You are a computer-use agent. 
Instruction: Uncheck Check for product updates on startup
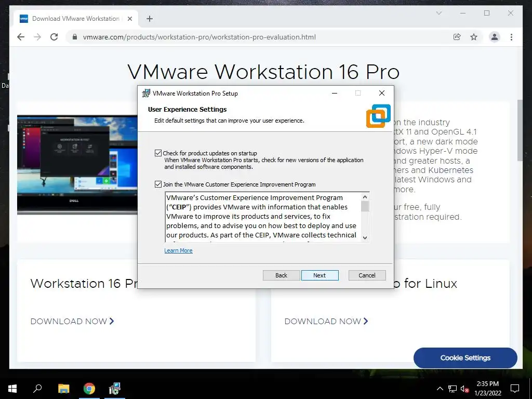coord(158,153)
